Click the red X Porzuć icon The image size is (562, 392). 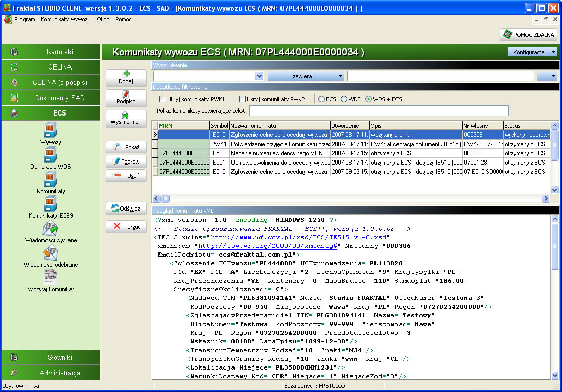117,226
